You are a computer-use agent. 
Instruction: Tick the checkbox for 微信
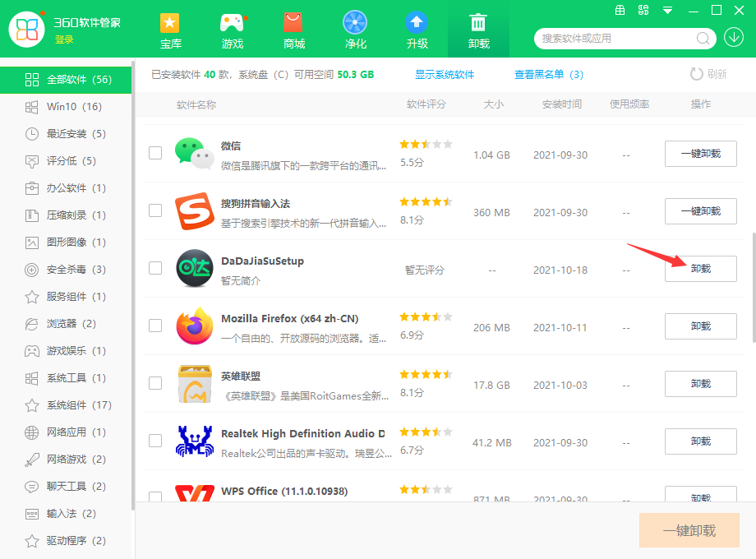(155, 153)
